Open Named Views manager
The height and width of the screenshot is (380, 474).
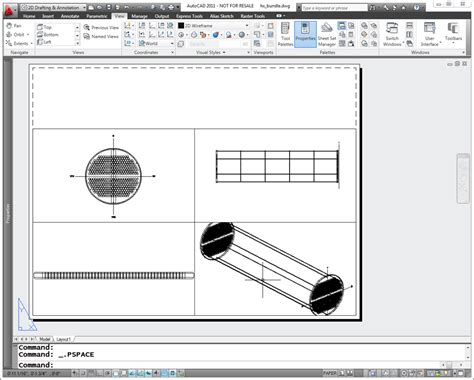(x=101, y=36)
